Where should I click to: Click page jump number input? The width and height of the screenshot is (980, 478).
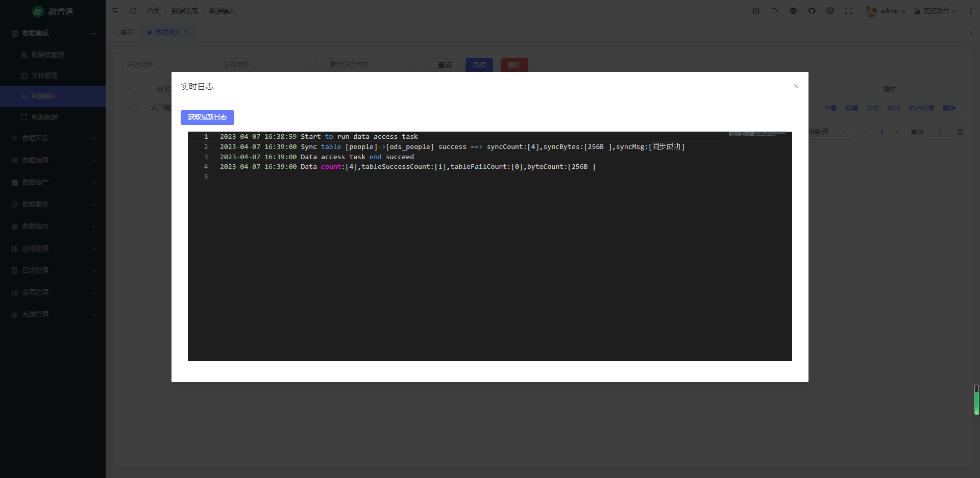(x=940, y=132)
